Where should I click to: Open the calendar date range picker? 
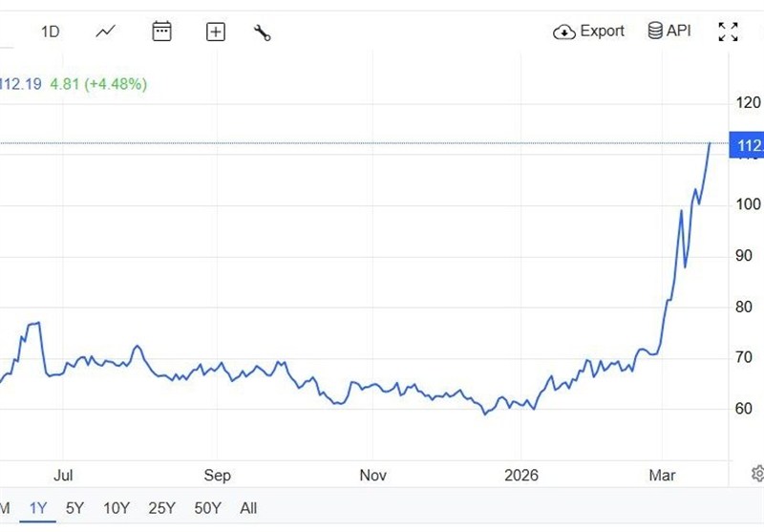pos(162,32)
